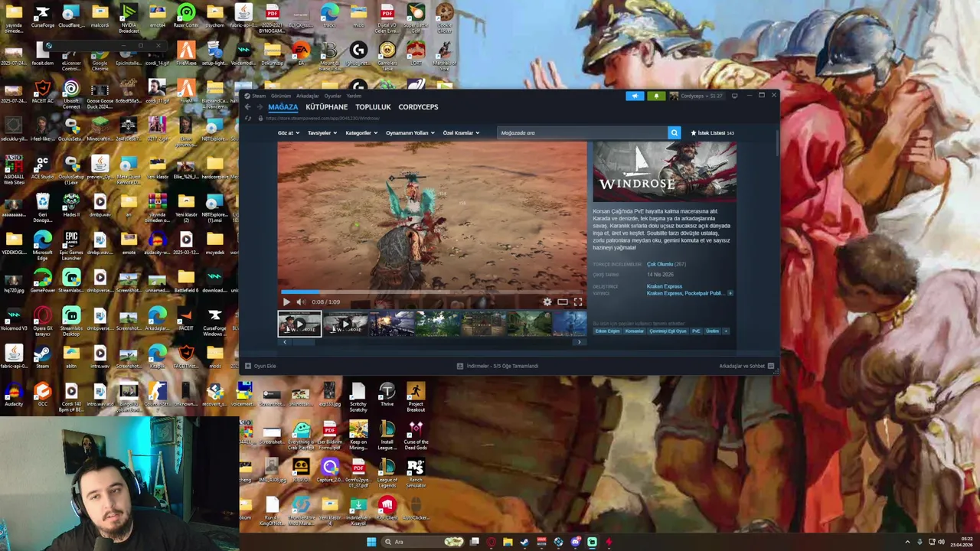Open the CORDYCEPS profile tab

pos(418,107)
